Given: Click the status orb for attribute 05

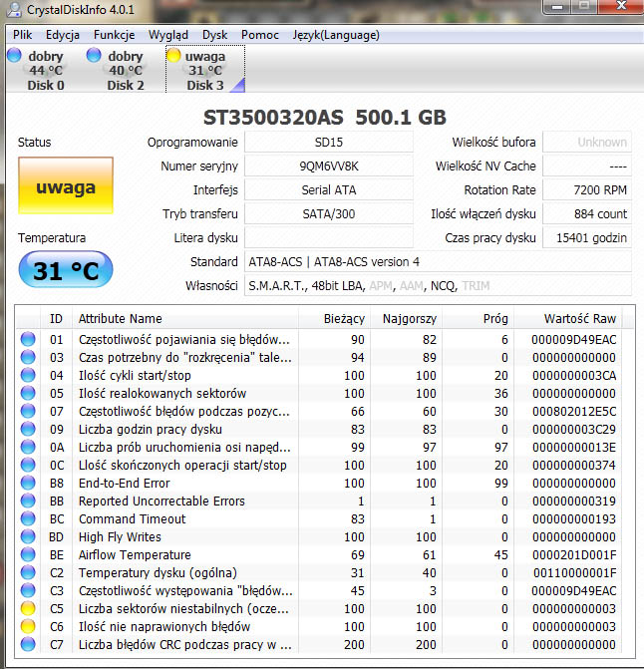Looking at the screenshot, I should [28, 393].
